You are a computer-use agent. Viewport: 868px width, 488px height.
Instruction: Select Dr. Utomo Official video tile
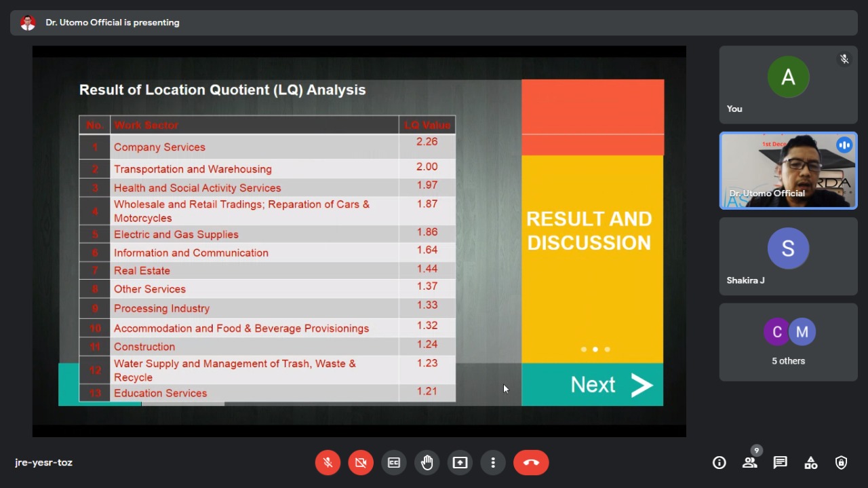point(788,170)
